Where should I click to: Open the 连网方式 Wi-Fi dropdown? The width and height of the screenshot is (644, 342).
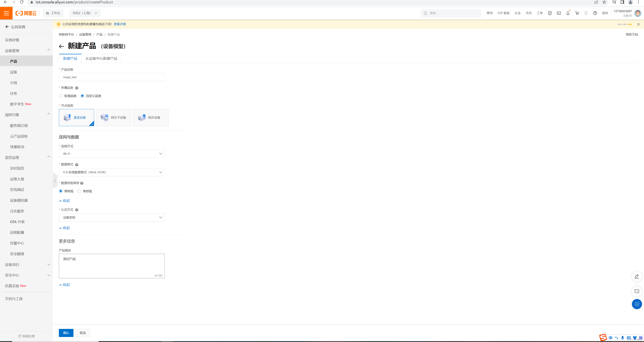(x=112, y=154)
